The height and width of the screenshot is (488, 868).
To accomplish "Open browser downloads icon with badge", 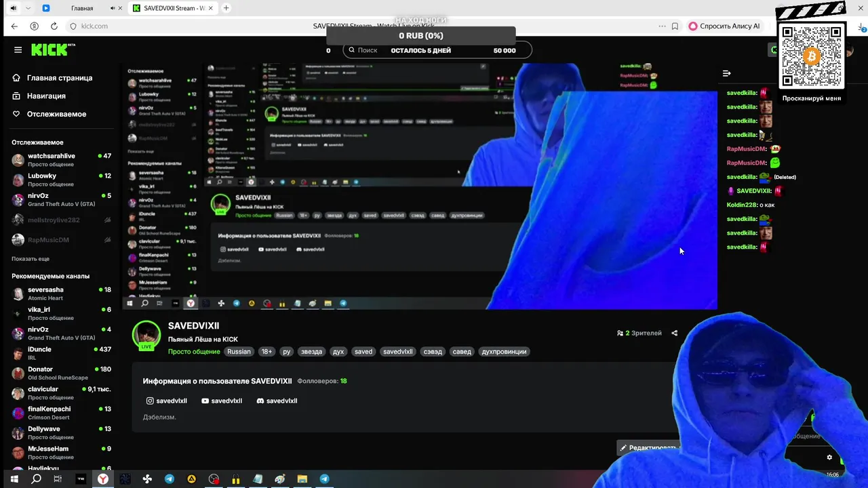I will click(x=863, y=26).
